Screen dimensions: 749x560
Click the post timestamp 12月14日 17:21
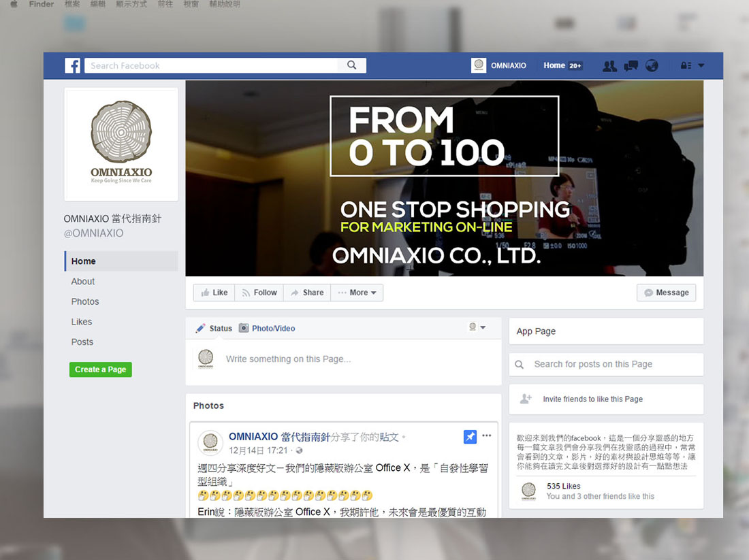pos(258,450)
